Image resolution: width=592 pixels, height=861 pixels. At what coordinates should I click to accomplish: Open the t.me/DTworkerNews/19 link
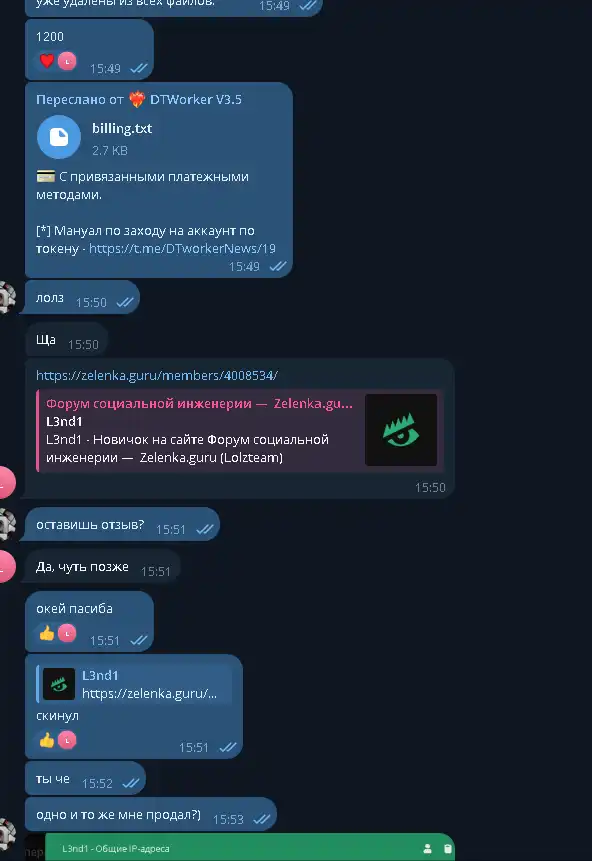182,248
